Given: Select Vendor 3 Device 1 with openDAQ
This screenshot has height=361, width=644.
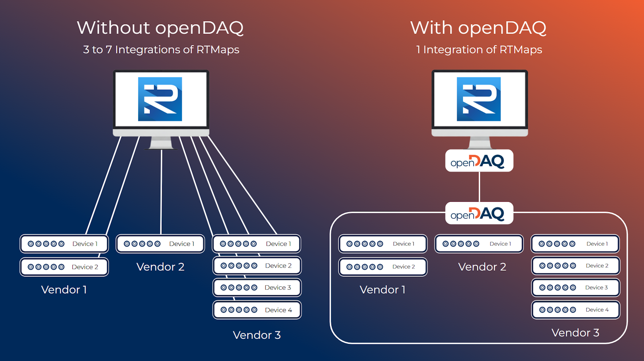Looking at the screenshot, I should pos(575,244).
